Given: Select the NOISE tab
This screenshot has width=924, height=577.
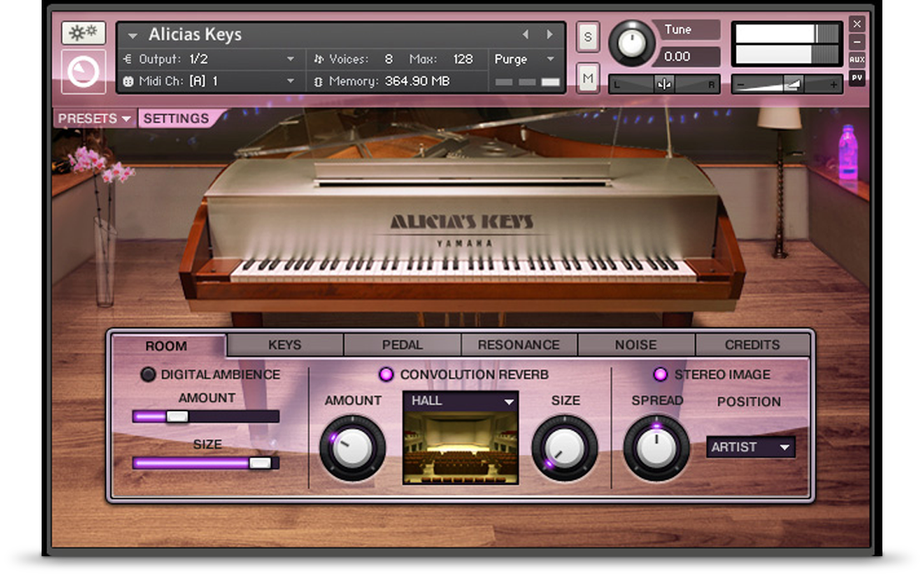Looking at the screenshot, I should click(x=636, y=345).
